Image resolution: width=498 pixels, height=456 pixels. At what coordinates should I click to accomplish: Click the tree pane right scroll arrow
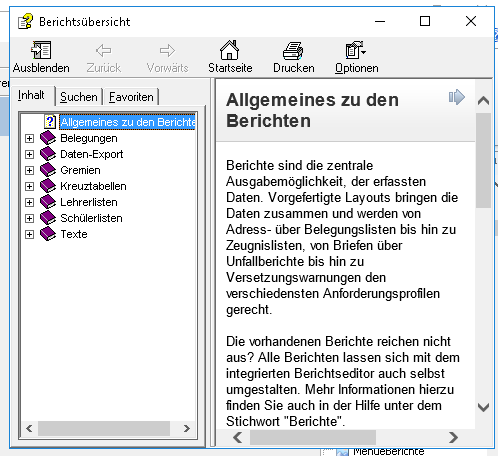point(187,428)
